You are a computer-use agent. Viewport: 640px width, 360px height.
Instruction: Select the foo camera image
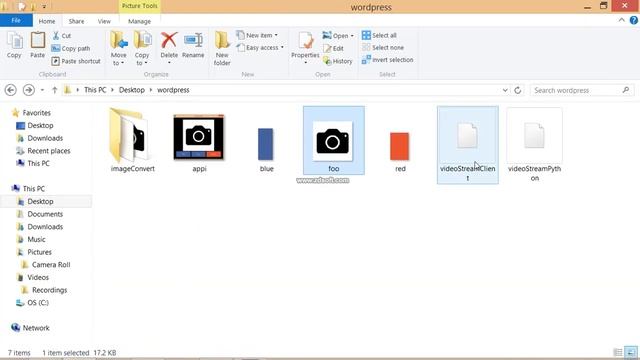coord(334,140)
